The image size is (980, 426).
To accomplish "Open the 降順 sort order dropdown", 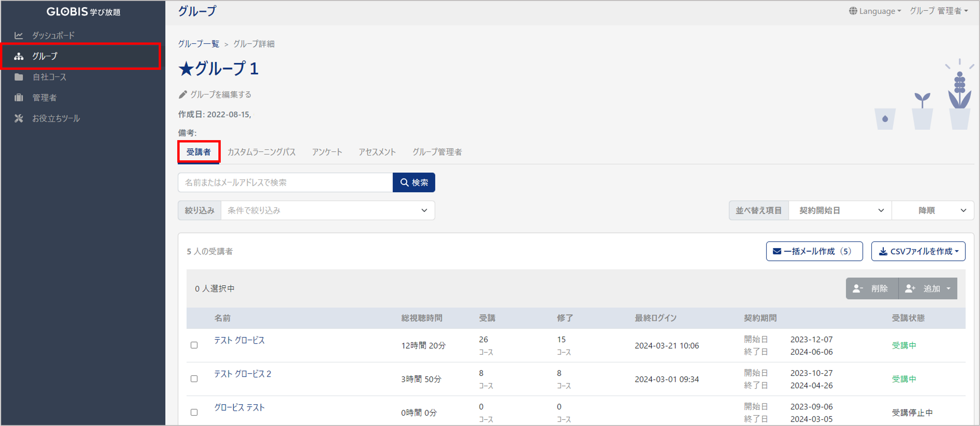I will tap(932, 210).
